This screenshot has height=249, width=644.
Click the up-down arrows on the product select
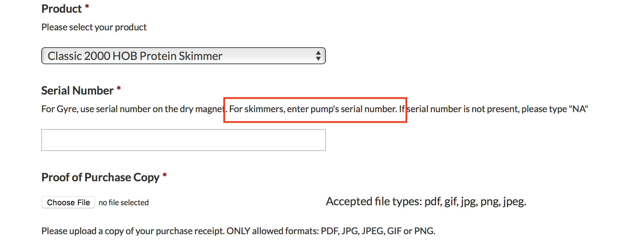(318, 56)
